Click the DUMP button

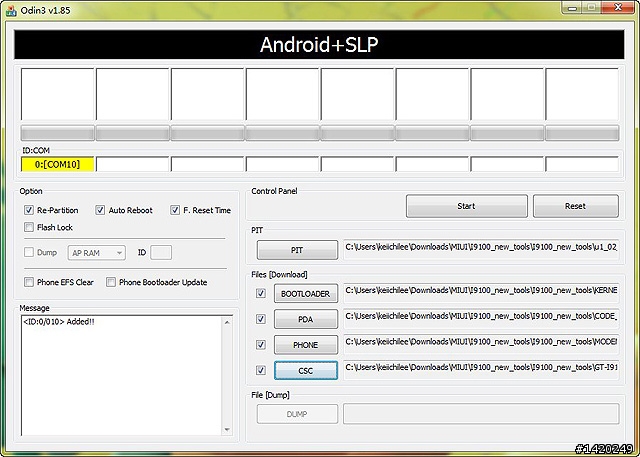coord(297,414)
